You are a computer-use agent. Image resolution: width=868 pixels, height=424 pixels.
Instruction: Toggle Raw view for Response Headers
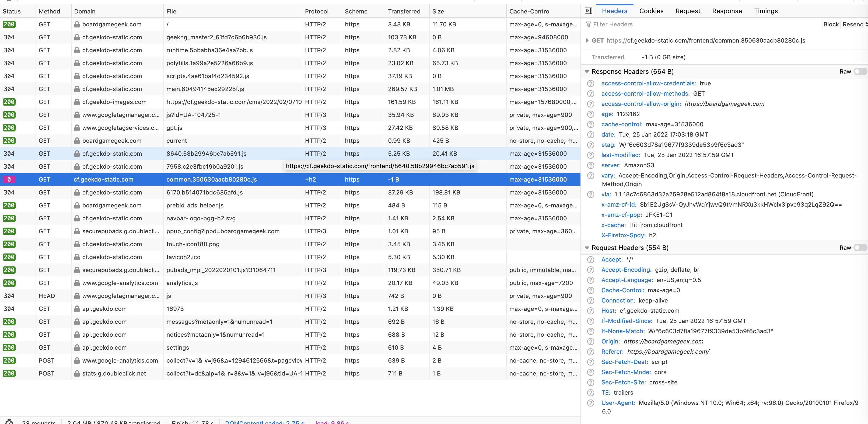[860, 71]
